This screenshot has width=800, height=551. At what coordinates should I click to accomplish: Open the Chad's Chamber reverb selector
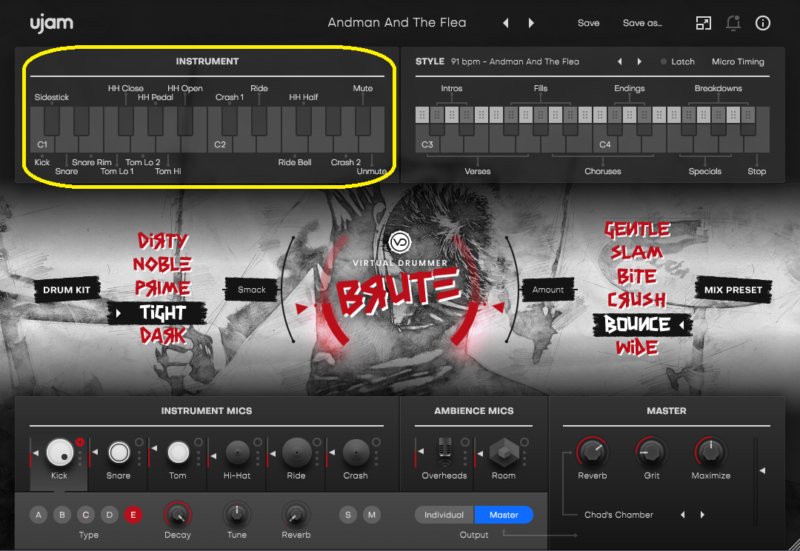click(x=618, y=515)
